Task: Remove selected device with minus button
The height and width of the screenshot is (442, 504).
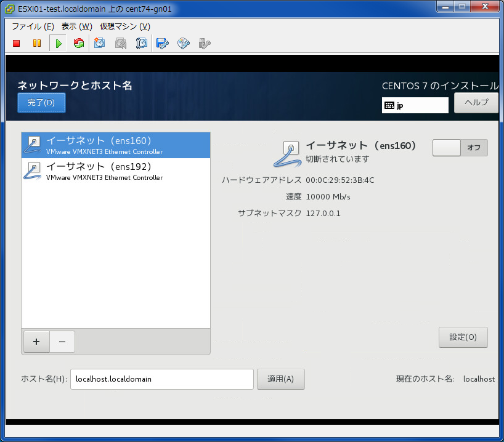Action: 62,342
